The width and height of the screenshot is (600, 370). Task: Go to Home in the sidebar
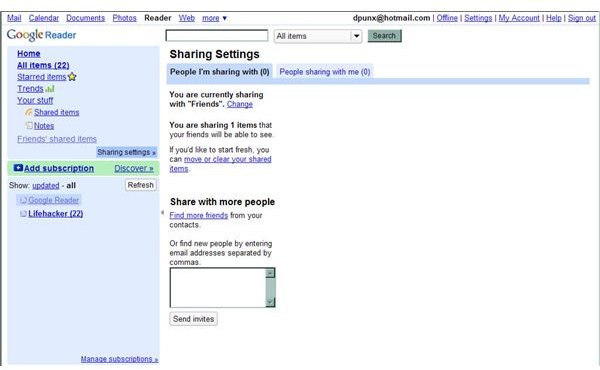pyautogui.click(x=29, y=54)
